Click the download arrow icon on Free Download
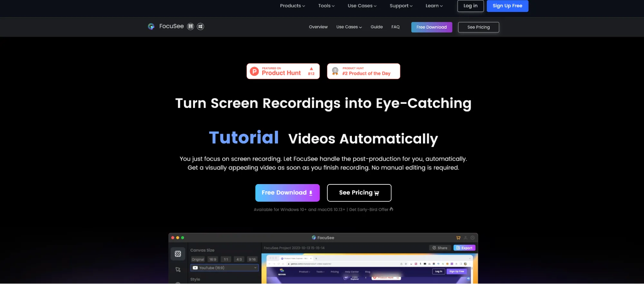 tap(311, 193)
